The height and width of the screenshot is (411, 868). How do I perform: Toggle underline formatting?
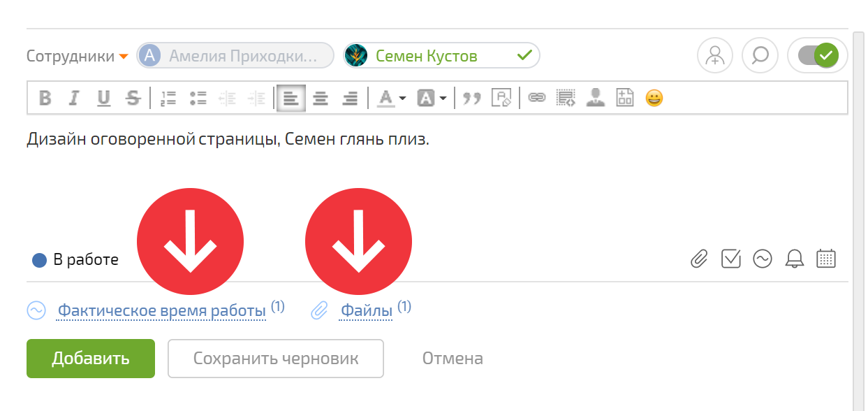click(x=103, y=99)
